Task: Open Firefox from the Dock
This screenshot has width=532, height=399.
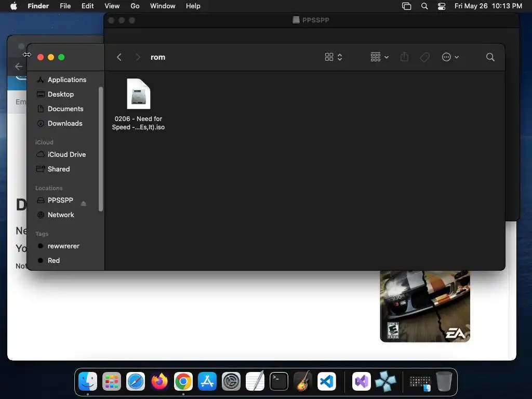Action: (x=159, y=381)
